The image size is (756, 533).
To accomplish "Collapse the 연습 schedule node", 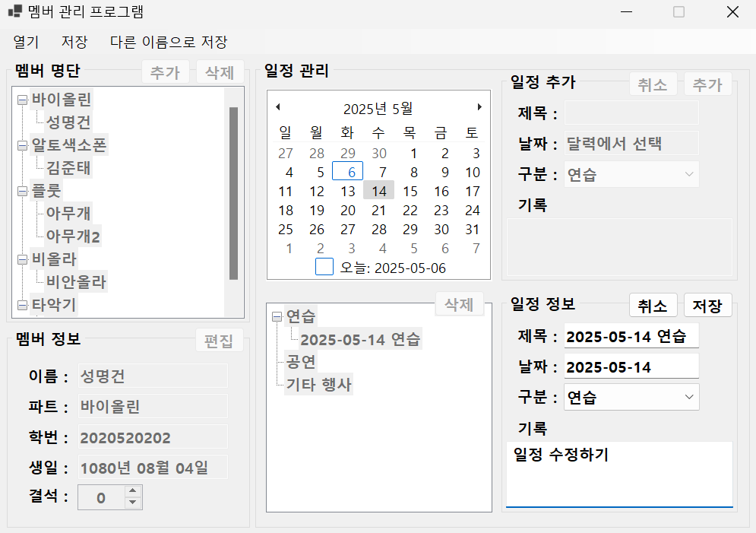I will tap(277, 317).
